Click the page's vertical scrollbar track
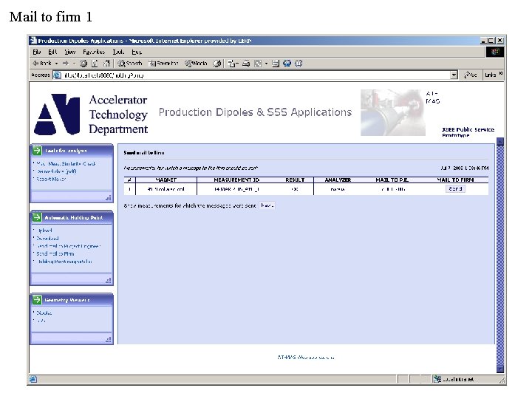Image resolution: width=532 pixels, height=399 pixels. pyautogui.click(x=500, y=255)
